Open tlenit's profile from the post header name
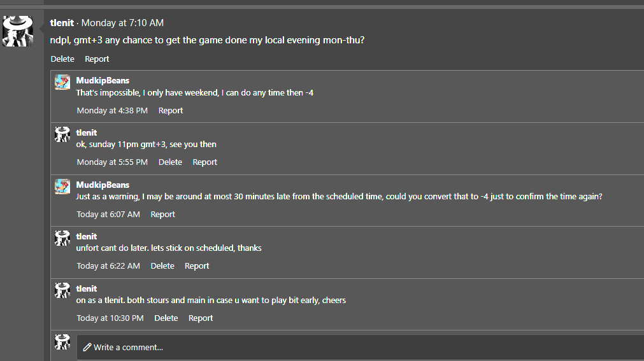This screenshot has width=644, height=361. (62, 23)
